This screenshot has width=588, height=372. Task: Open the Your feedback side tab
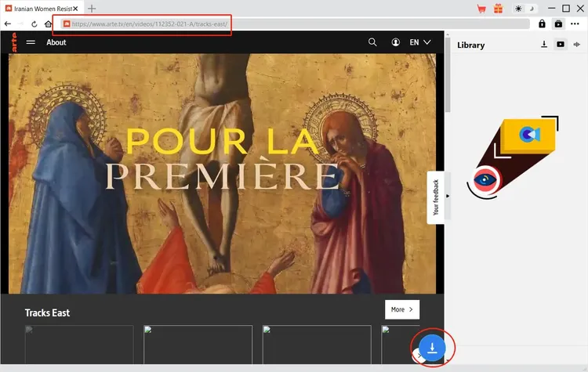click(x=436, y=197)
